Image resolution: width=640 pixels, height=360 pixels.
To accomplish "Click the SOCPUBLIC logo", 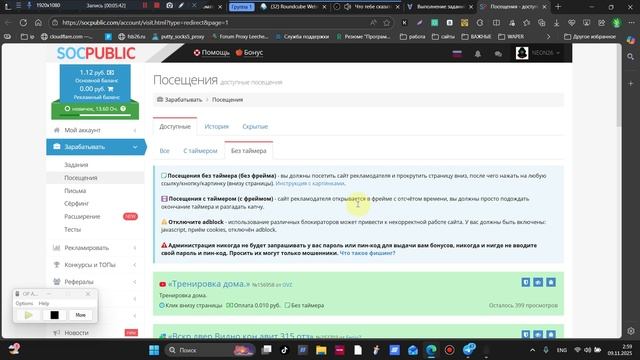I will click(96, 53).
